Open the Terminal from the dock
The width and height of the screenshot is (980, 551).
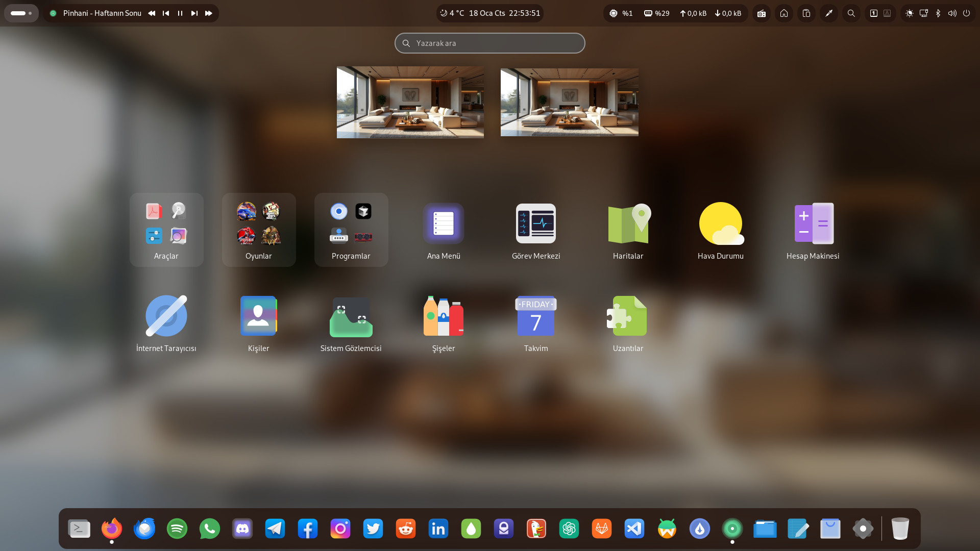coord(79,529)
